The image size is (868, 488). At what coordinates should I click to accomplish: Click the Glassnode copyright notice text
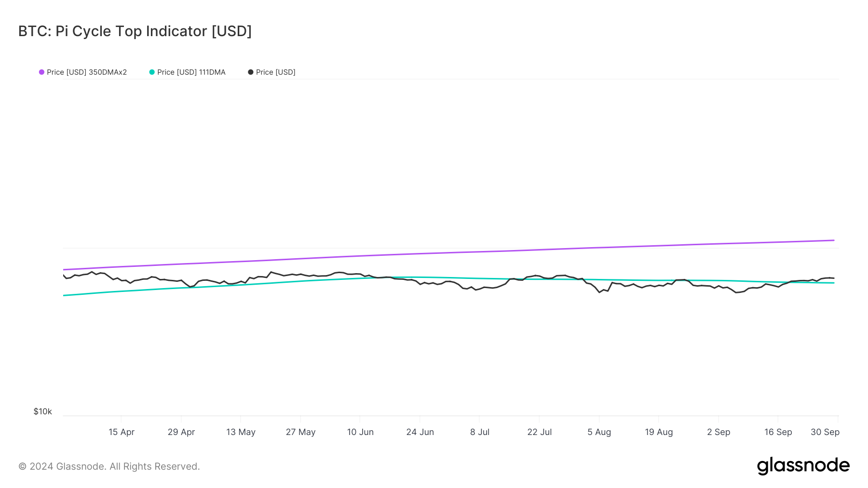tap(109, 466)
